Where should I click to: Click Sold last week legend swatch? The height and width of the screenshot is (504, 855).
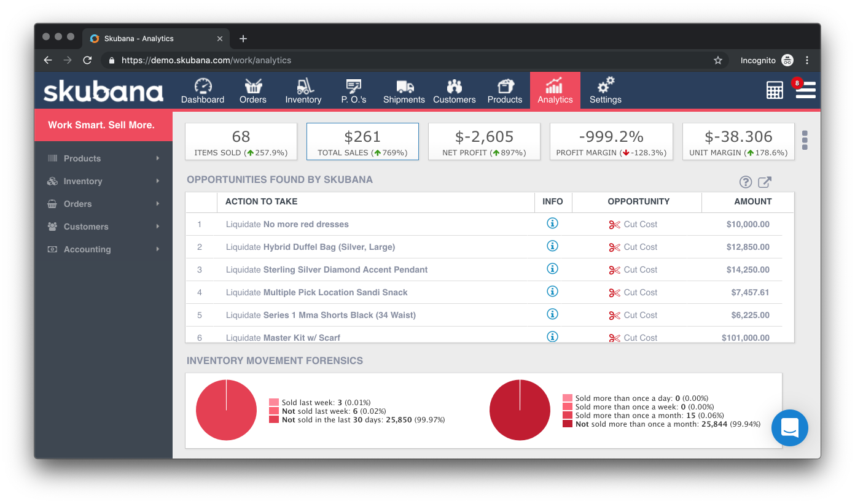click(273, 403)
